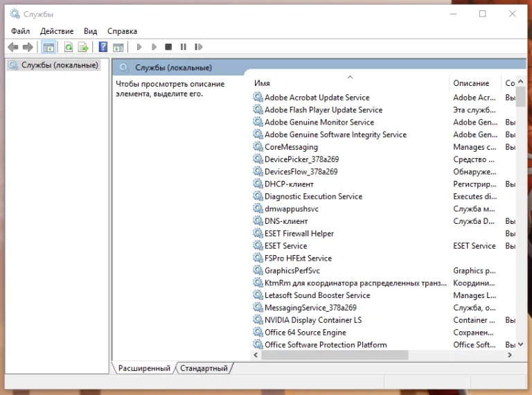This screenshot has height=395, width=532.
Task: Click gear icon beside Office 64 Source Engine
Action: click(258, 332)
